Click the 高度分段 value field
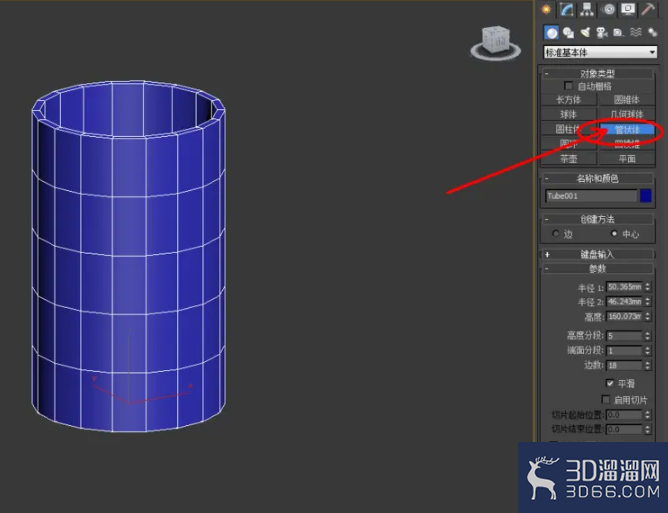Screen dimensions: 668x513 (624, 336)
